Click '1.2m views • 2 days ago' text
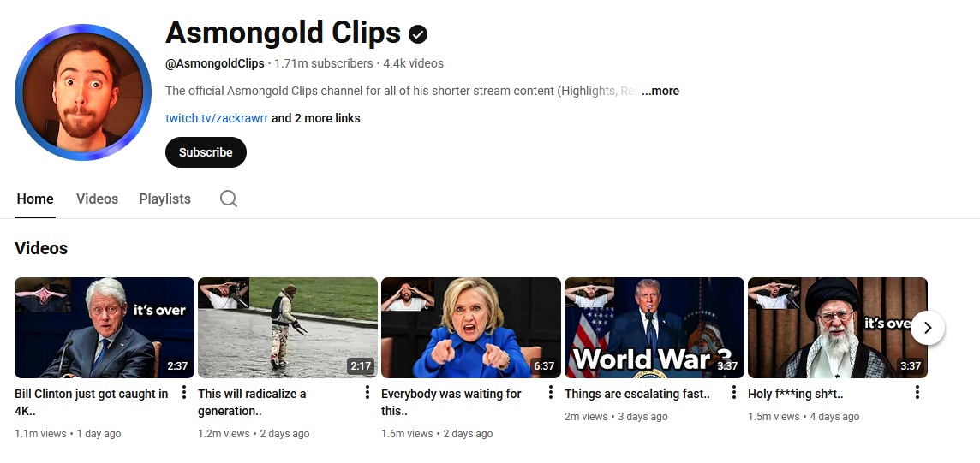Screen dimensions: 980x463 254,434
